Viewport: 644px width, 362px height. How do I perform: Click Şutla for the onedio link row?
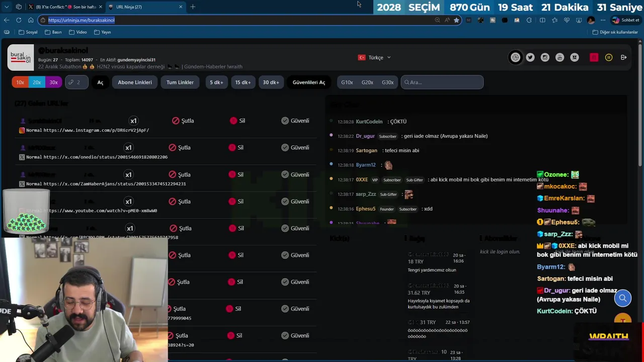point(180,147)
